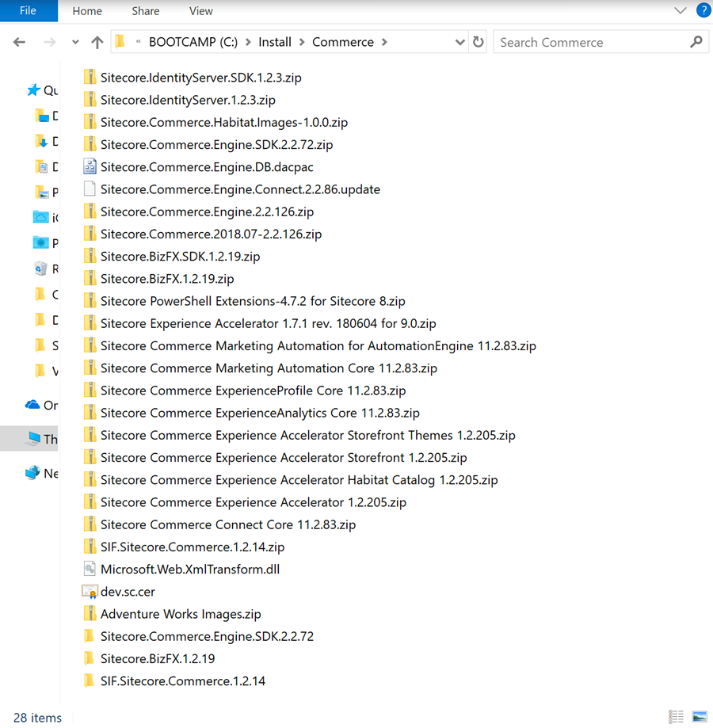Expand chevron after Commerce breadcrumb
The width and height of the screenshot is (713, 728).
(384, 42)
